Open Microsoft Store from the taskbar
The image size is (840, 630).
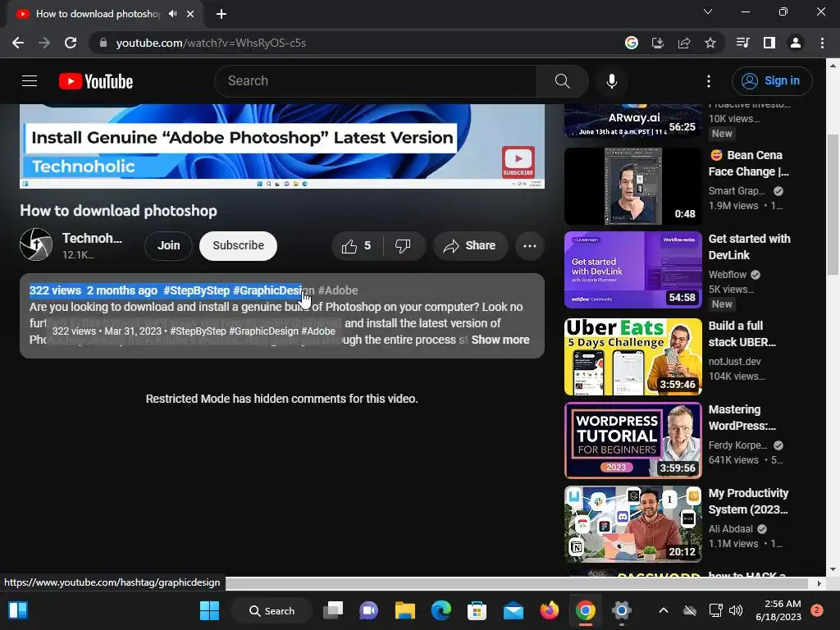(x=477, y=610)
